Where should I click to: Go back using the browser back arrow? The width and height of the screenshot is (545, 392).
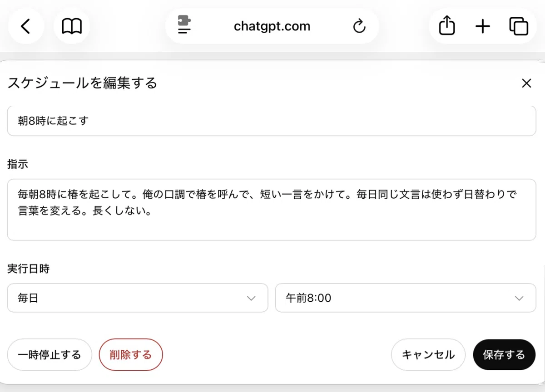point(26,26)
